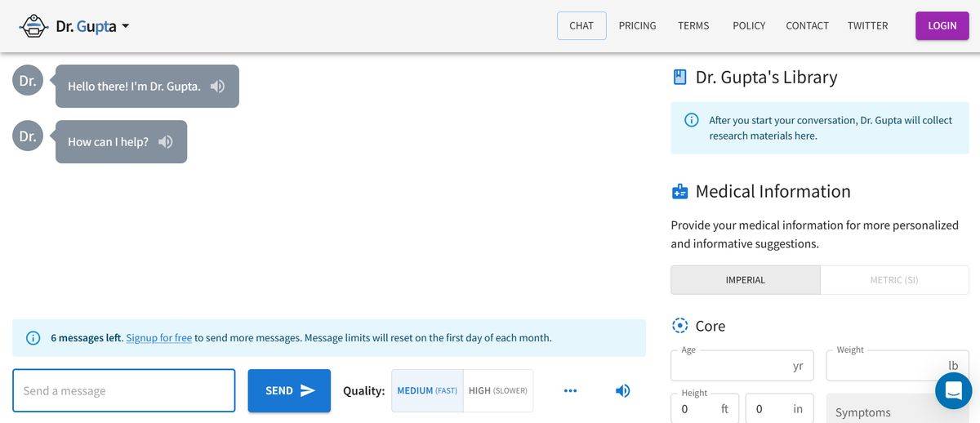980x423 pixels.
Task: Play audio for 'How can I help?' message
Action: [x=166, y=142]
